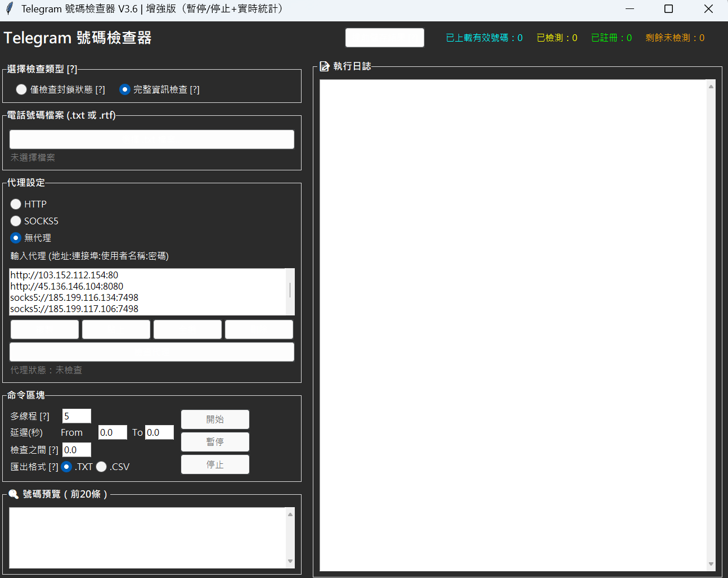This screenshot has height=578, width=728.
Task: Focus the delay From value field
Action: tap(113, 432)
